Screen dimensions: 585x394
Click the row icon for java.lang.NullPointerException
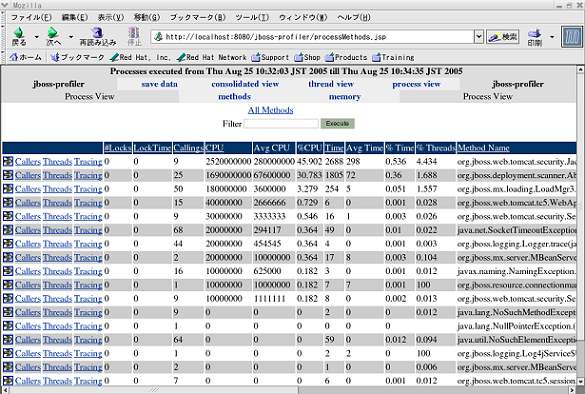(8, 326)
